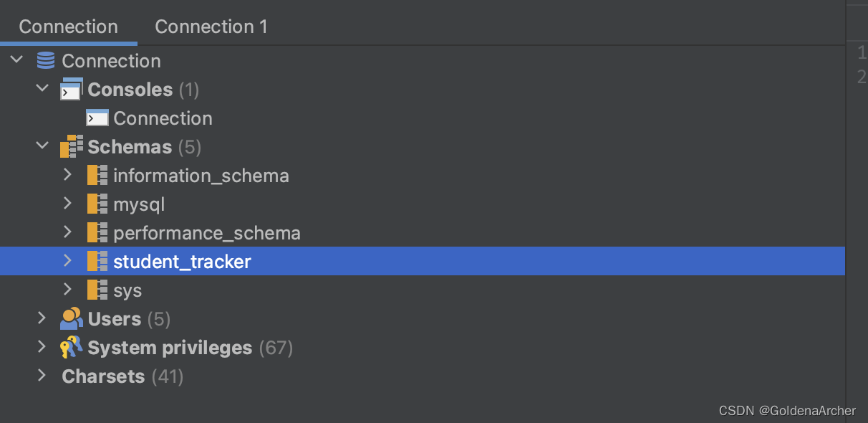Viewport: 868px width, 423px height.
Task: Select the Connection tab
Action: 69,26
